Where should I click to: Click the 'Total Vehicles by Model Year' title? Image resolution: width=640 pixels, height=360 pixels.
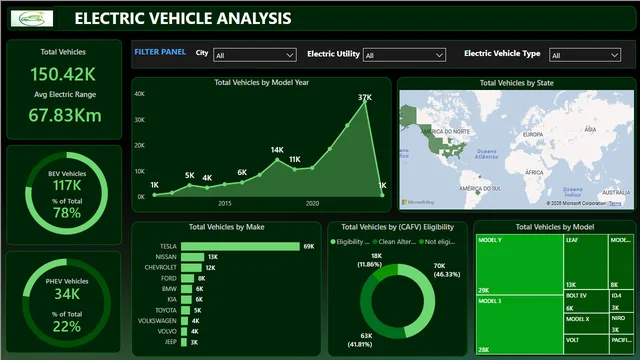coord(262,82)
